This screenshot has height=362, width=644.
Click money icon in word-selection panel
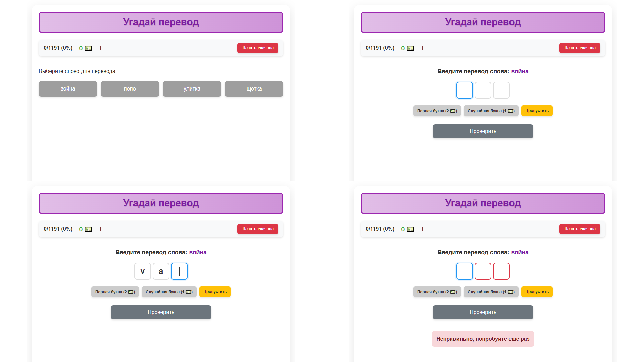coord(88,48)
